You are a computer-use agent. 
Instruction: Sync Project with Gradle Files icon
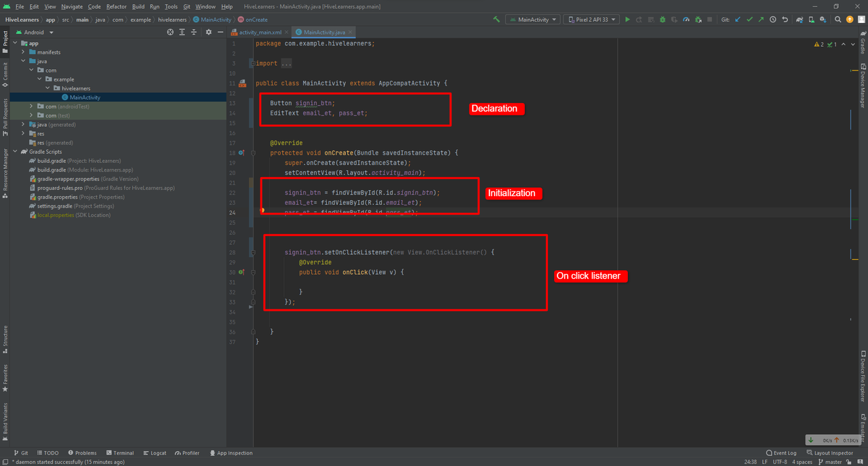pos(799,20)
